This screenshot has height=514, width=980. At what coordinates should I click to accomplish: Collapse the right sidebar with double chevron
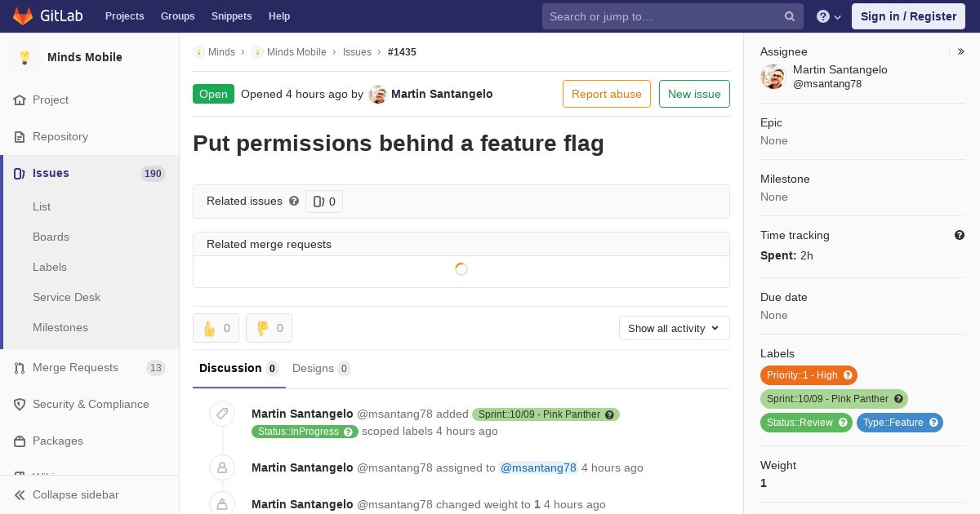click(961, 51)
